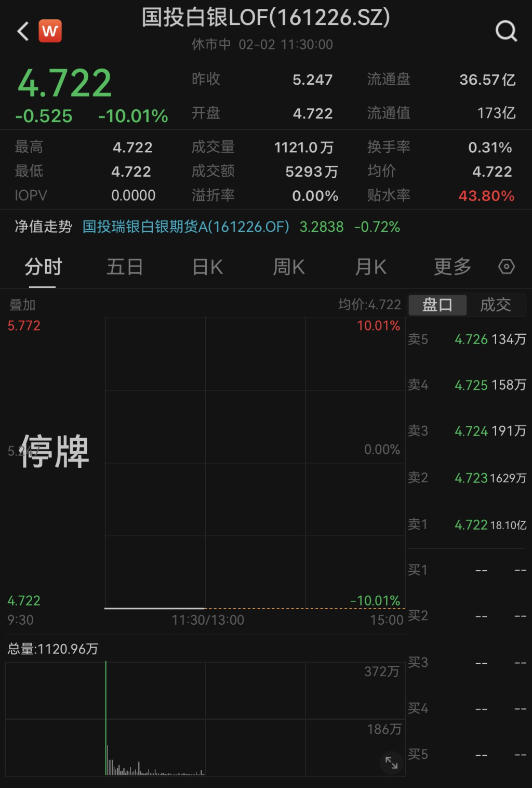The width and height of the screenshot is (532, 788).
Task: Tap the search magnifier icon
Action: click(x=506, y=31)
